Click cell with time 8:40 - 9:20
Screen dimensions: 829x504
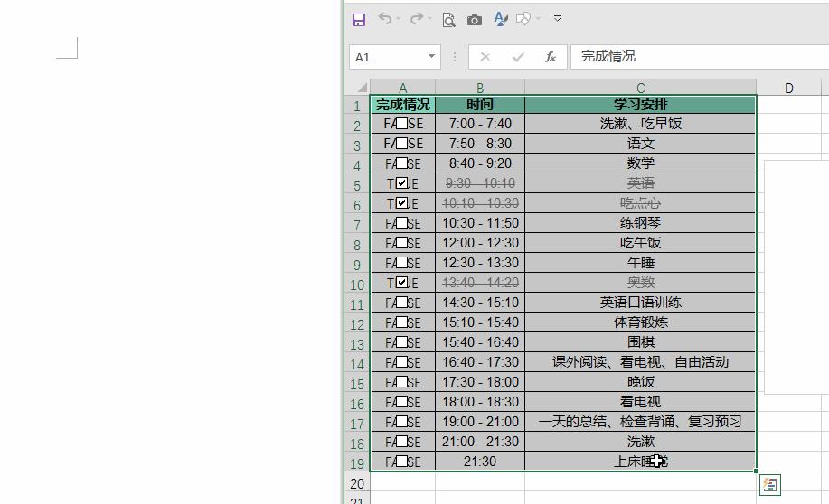480,163
